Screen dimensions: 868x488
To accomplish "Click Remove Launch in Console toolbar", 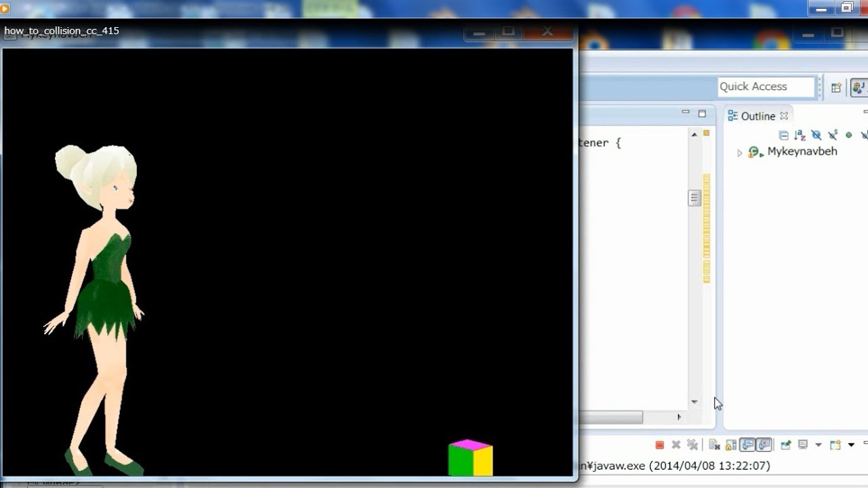I will coord(676,445).
